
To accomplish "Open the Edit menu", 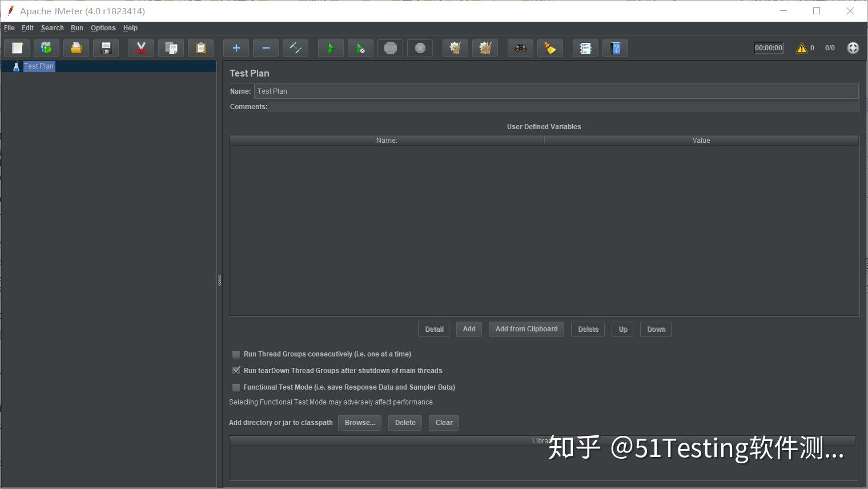I will tap(27, 28).
